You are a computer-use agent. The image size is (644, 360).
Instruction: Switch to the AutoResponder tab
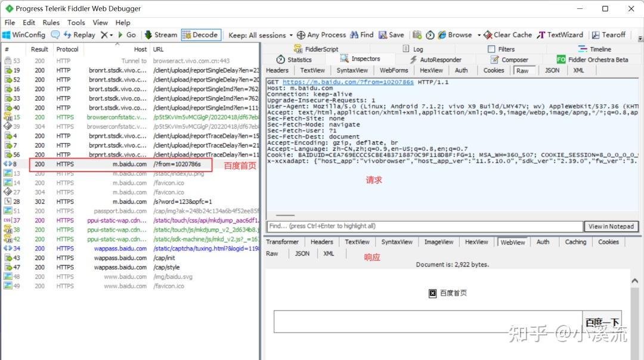[435, 60]
